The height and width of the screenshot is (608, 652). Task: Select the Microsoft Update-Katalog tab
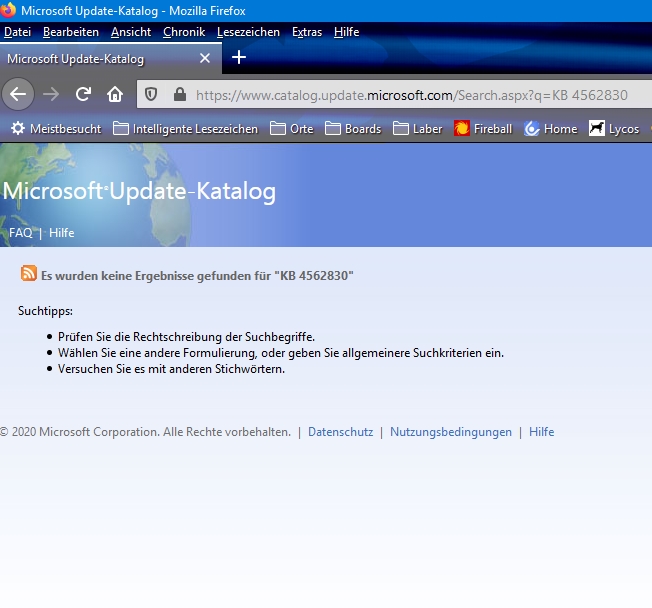[x=111, y=59]
